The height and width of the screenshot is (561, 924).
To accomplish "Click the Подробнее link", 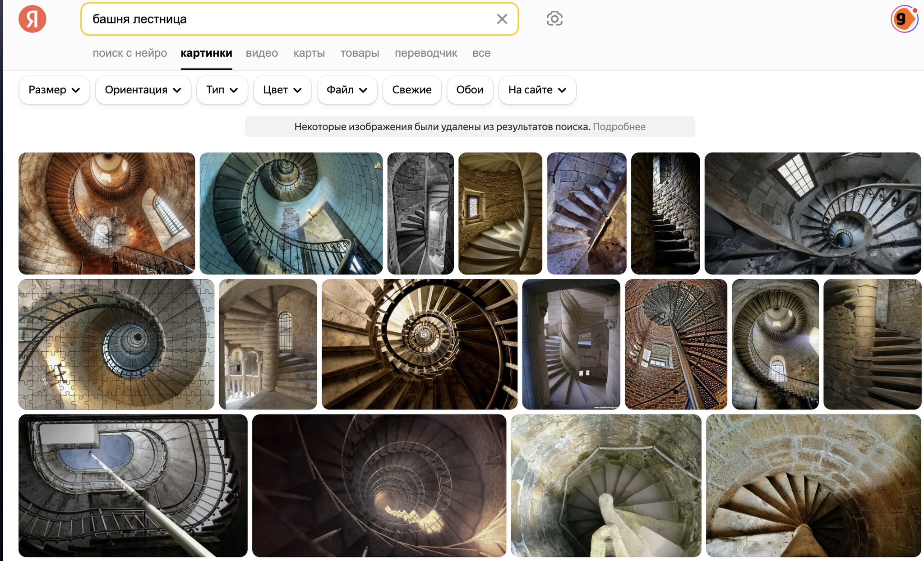I will click(619, 127).
